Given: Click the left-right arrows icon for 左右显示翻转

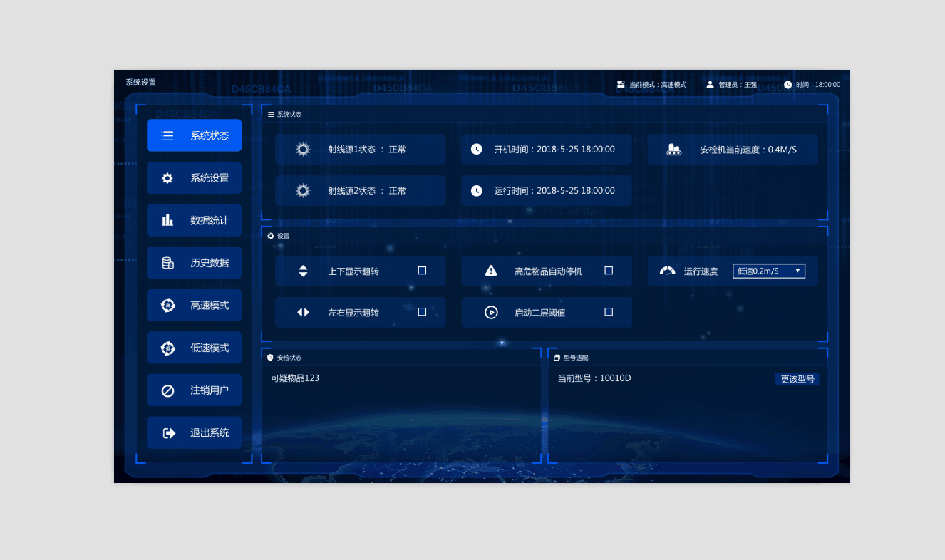Looking at the screenshot, I should click(303, 312).
